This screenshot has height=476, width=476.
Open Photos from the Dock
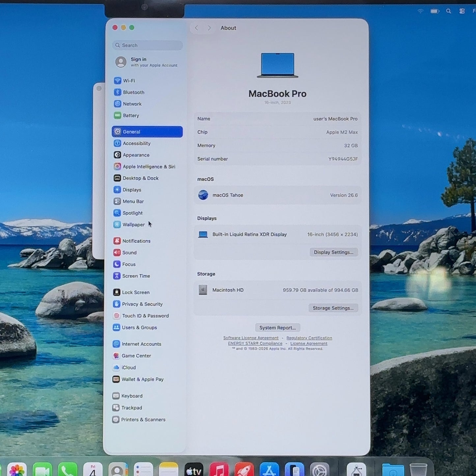click(x=17, y=469)
